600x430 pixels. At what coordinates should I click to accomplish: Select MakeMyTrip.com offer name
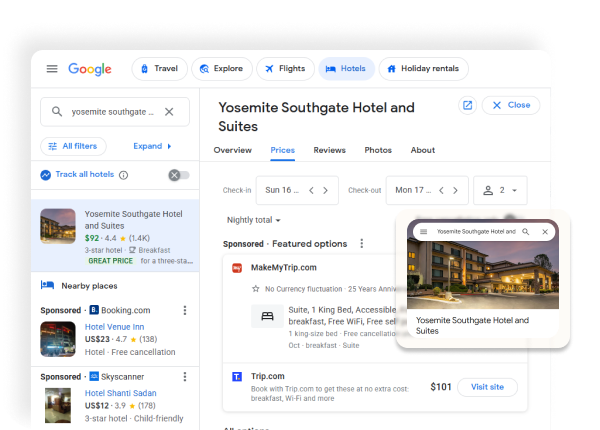click(284, 268)
